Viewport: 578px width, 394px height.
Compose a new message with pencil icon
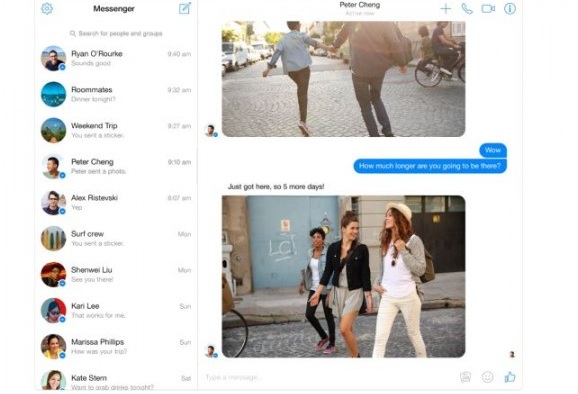185,8
